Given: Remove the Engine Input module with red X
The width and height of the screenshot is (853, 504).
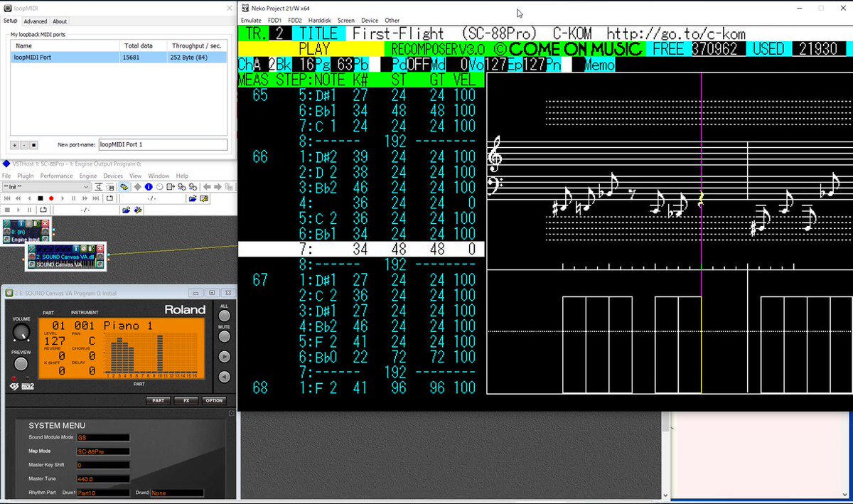Looking at the screenshot, I should click(45, 224).
